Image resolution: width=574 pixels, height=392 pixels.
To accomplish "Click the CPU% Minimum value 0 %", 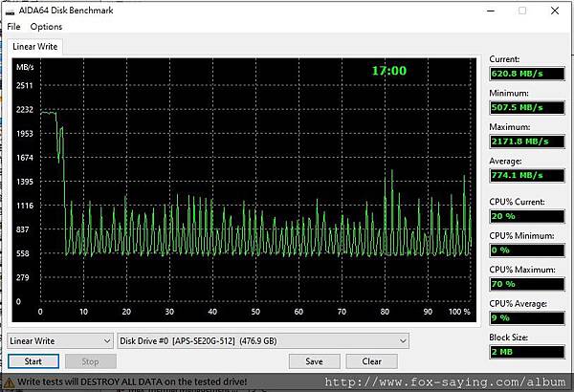I will click(x=527, y=250).
